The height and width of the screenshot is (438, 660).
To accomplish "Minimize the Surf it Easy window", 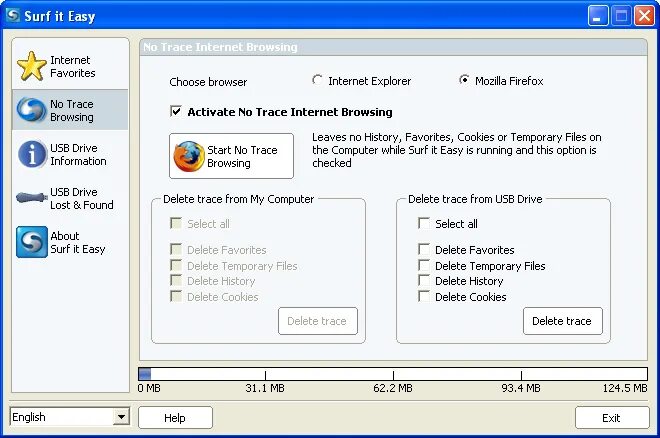I will click(598, 16).
